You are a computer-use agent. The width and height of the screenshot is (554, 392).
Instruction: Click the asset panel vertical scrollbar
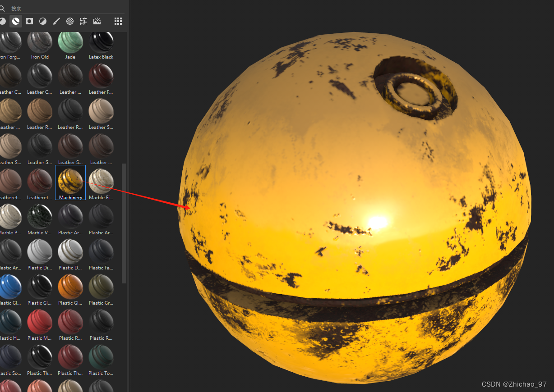[x=124, y=223]
